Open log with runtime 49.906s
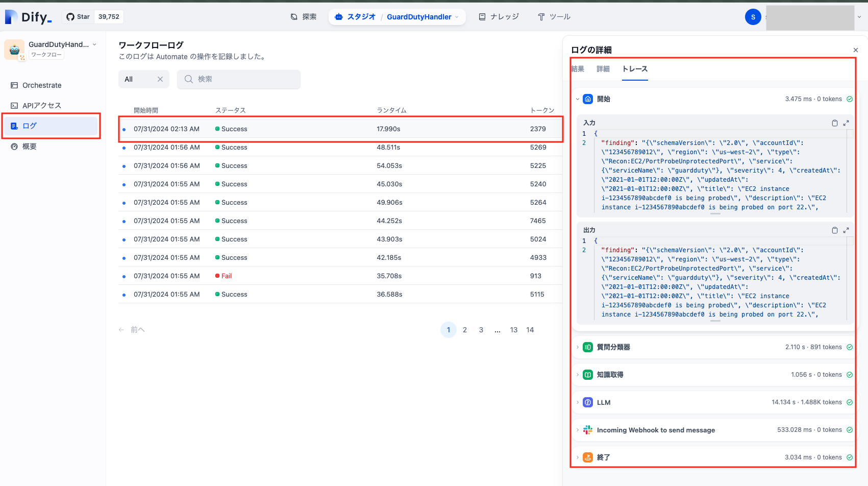 pos(340,203)
